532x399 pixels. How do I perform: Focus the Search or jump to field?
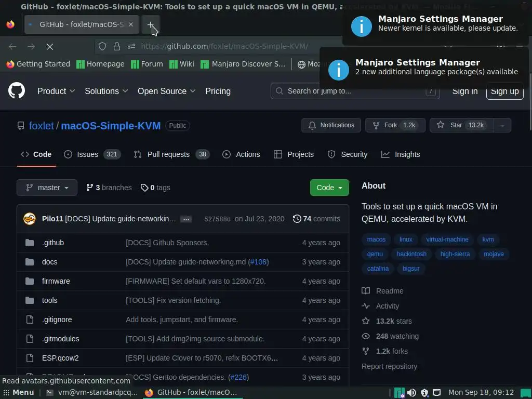[x=355, y=91]
